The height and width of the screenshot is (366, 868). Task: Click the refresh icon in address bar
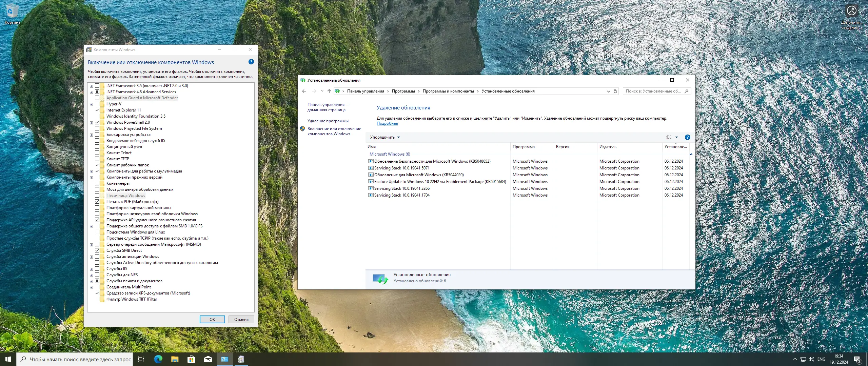pos(615,91)
